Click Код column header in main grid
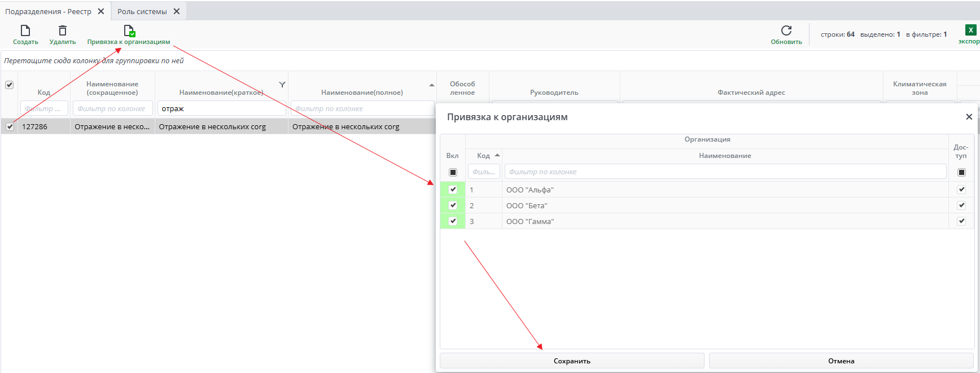The image size is (980, 373). point(44,93)
